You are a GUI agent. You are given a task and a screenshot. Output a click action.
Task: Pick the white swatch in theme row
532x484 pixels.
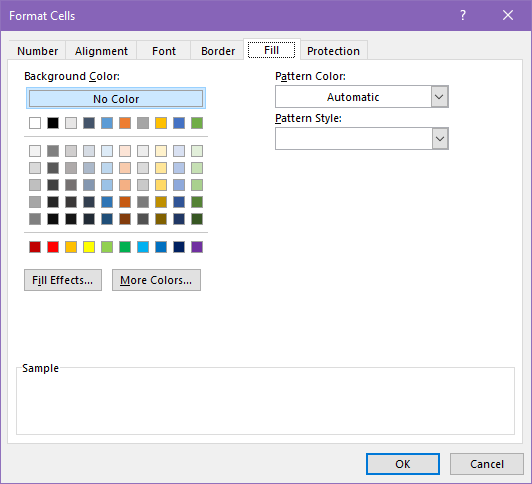click(35, 123)
